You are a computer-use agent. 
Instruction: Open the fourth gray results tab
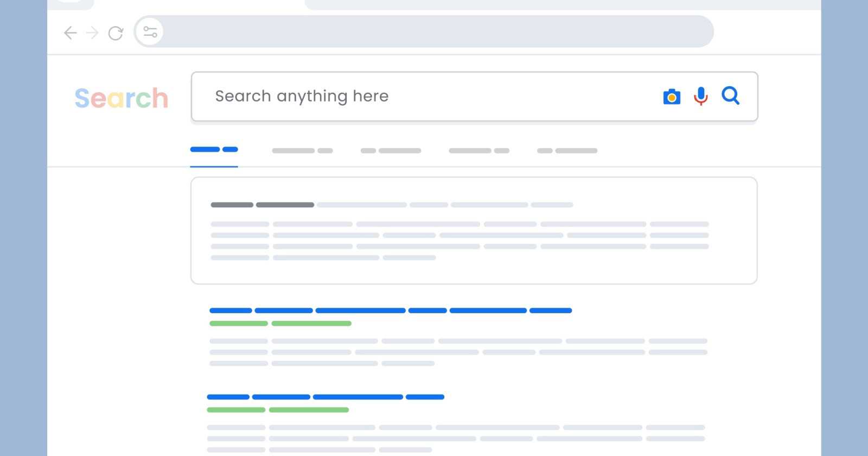[479, 151]
